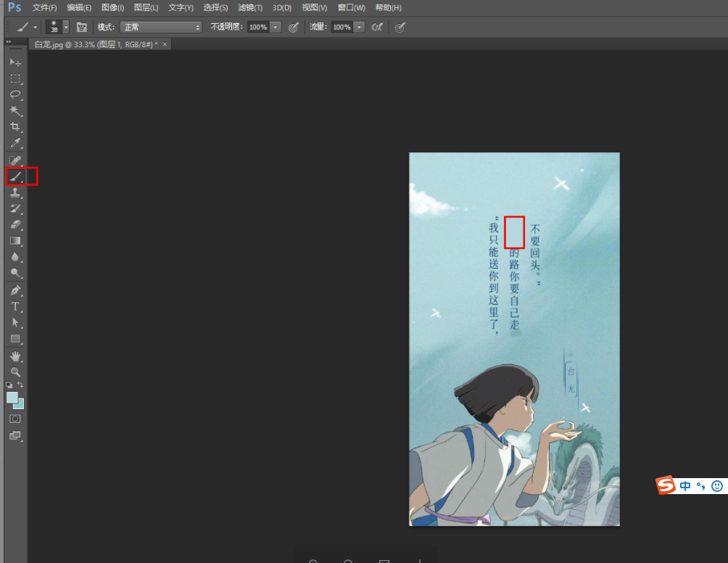Change screen mode button
The width and height of the screenshot is (728, 563).
point(15,436)
